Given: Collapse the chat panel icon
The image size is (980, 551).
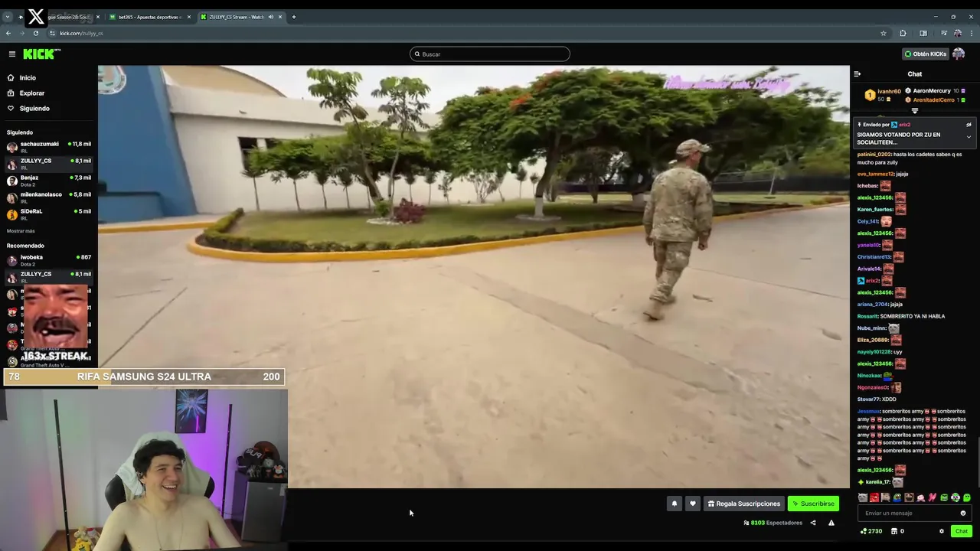Looking at the screenshot, I should tap(857, 73).
